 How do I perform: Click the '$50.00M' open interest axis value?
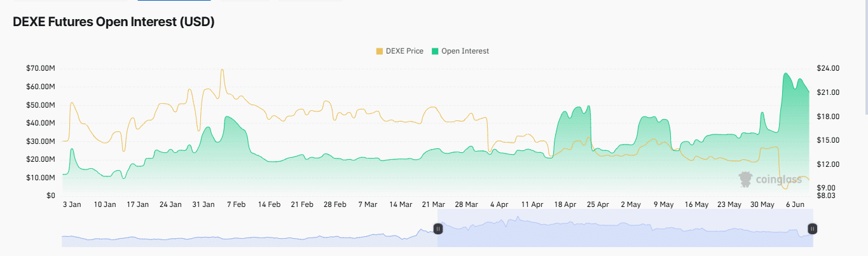[41, 104]
